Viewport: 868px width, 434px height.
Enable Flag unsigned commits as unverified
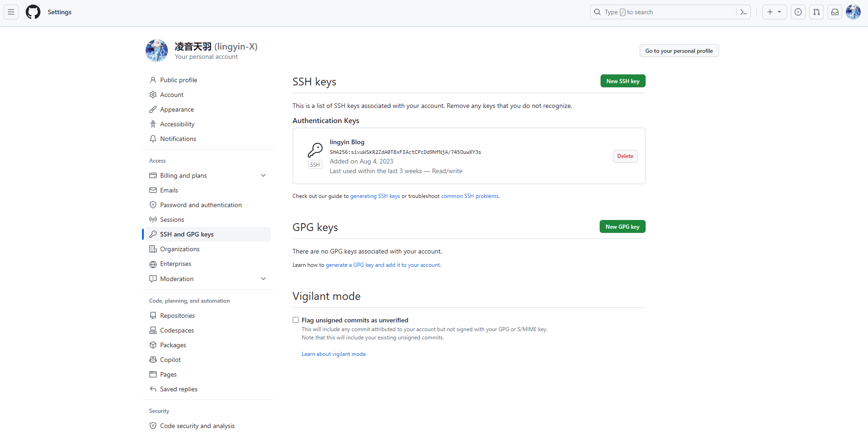(296, 320)
